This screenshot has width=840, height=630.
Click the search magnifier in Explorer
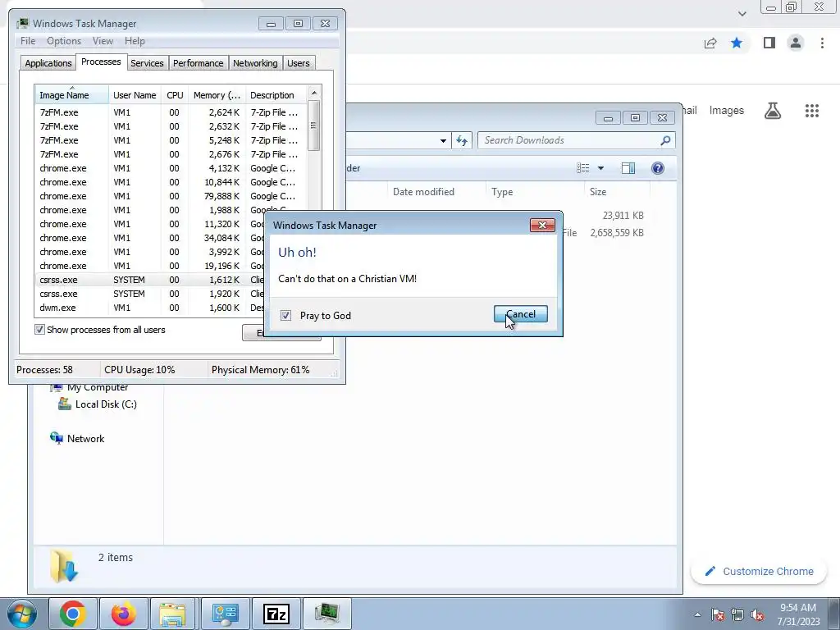(665, 140)
